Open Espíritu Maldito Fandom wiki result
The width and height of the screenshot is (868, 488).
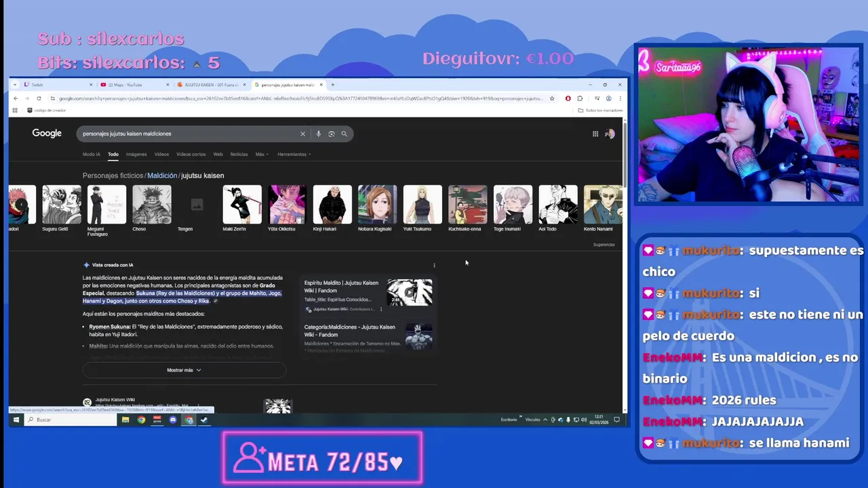[x=341, y=286]
